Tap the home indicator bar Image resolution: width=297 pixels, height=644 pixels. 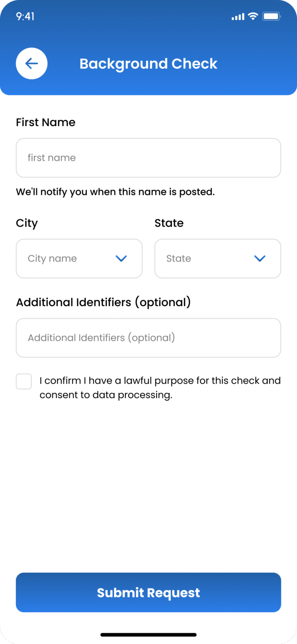tap(148, 635)
